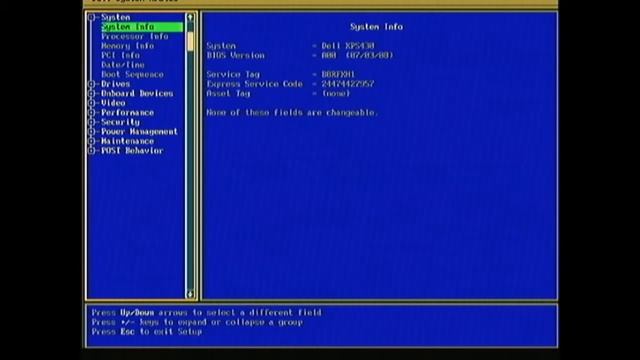640x360 pixels.
Task: Select the System group label
Action: 116,17
